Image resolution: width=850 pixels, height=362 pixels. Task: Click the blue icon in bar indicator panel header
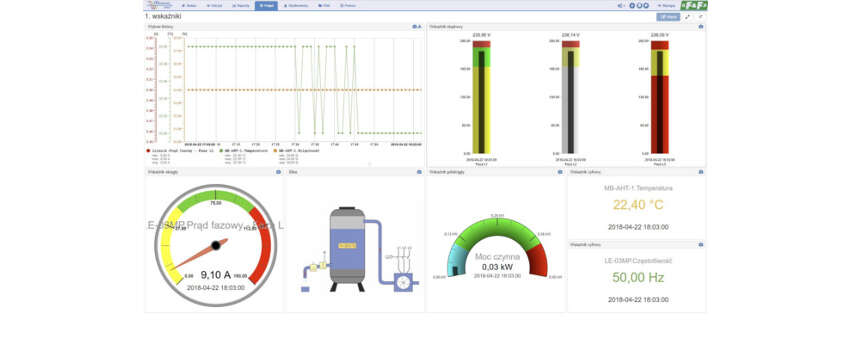point(700,26)
